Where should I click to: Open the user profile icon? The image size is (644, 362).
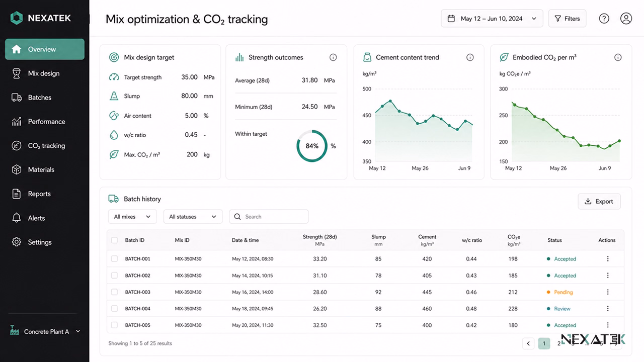click(x=626, y=19)
